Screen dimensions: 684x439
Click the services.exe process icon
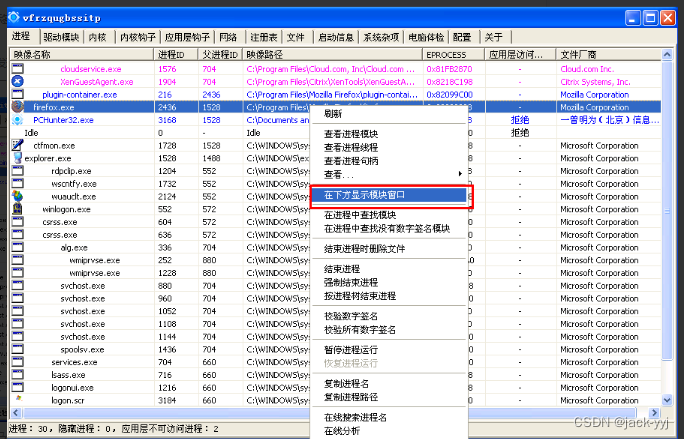pyautogui.click(x=17, y=362)
